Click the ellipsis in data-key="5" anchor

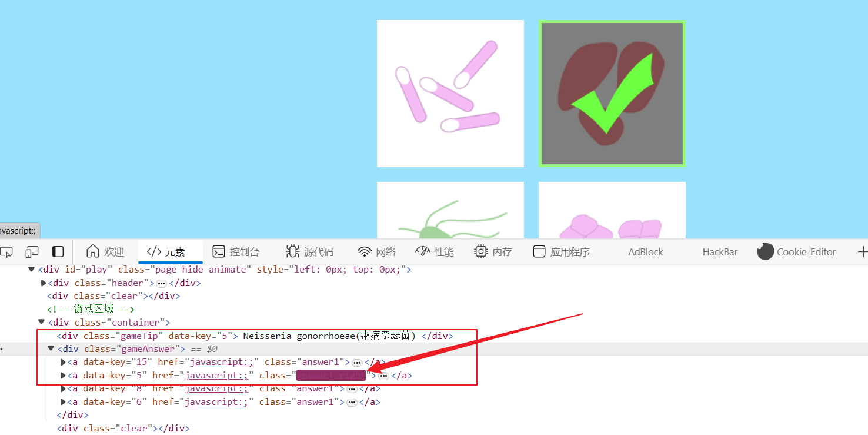[x=384, y=376]
